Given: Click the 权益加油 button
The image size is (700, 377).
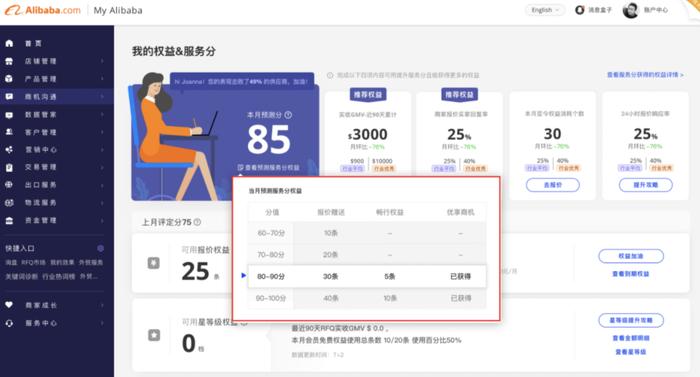Looking at the screenshot, I should pyautogui.click(x=631, y=256).
